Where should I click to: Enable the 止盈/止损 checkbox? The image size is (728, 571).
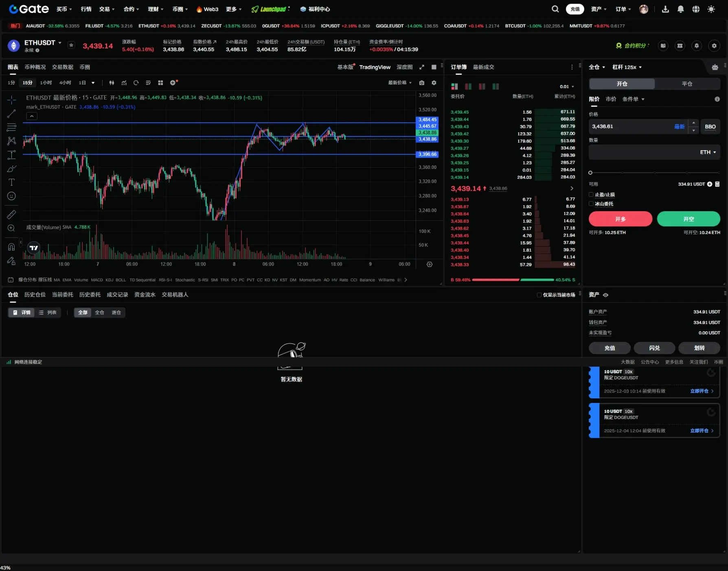(591, 195)
